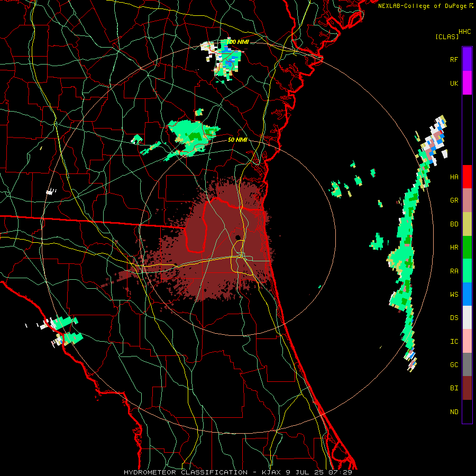The width and height of the screenshot is (476, 476).
Task: Click the HR legend label
Action: pyautogui.click(x=454, y=248)
